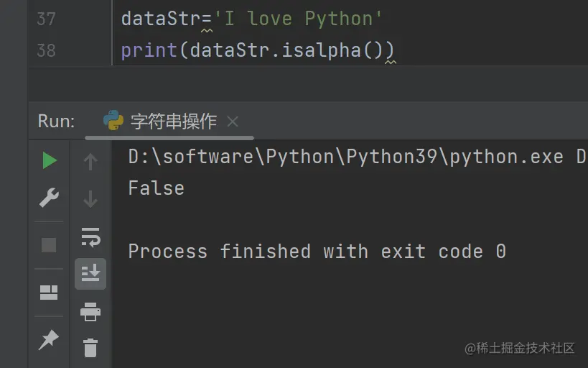Click the Stop process square icon
Image resolution: width=588 pixels, height=368 pixels.
(x=49, y=245)
